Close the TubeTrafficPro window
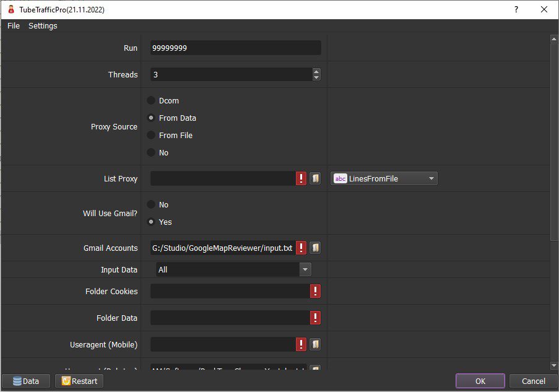This screenshot has width=559, height=392. click(544, 9)
